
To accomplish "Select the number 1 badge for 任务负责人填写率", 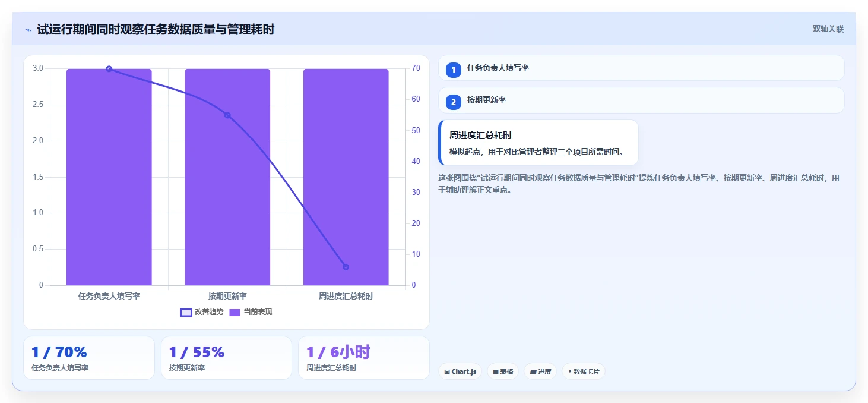I will click(x=454, y=70).
